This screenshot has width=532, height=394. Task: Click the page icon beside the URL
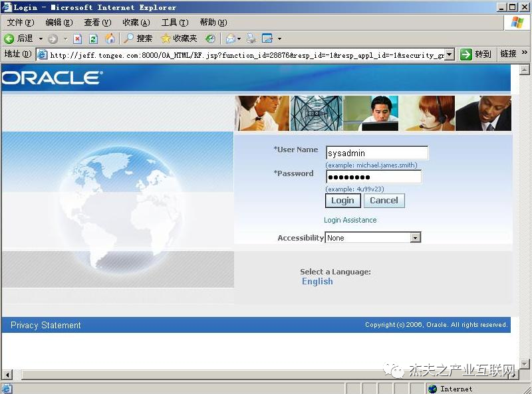(43, 54)
